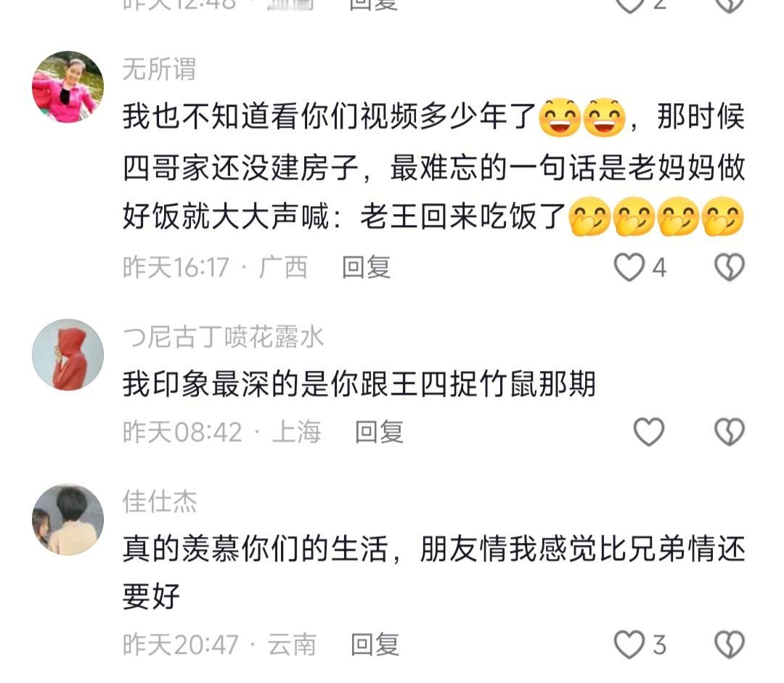Open the red hoodie avatar of つ尼古丁喷花露水
Image resolution: width=784 pixels, height=683 pixels.
coord(68,354)
